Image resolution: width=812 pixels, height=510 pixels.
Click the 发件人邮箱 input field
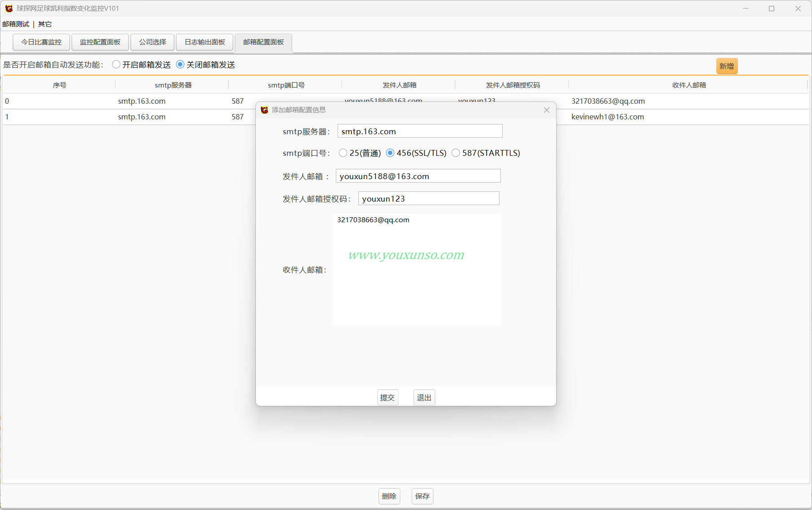tap(418, 176)
